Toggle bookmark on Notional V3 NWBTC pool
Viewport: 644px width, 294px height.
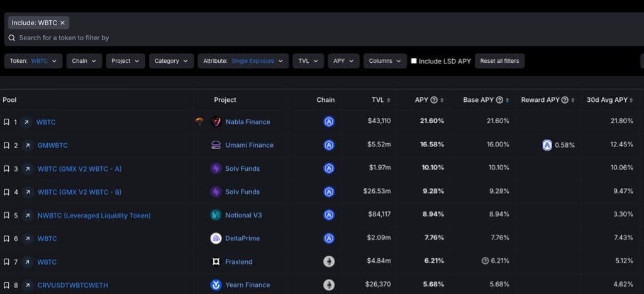(6, 215)
